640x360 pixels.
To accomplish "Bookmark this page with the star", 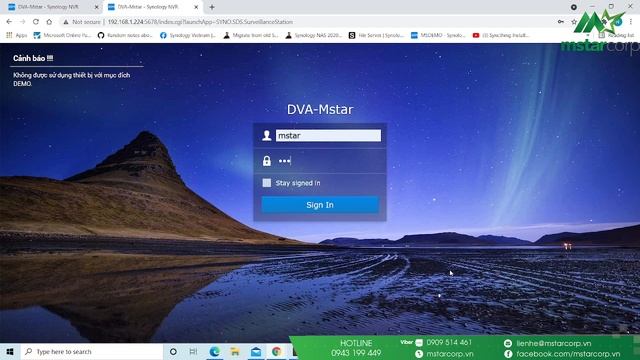I will (574, 22).
